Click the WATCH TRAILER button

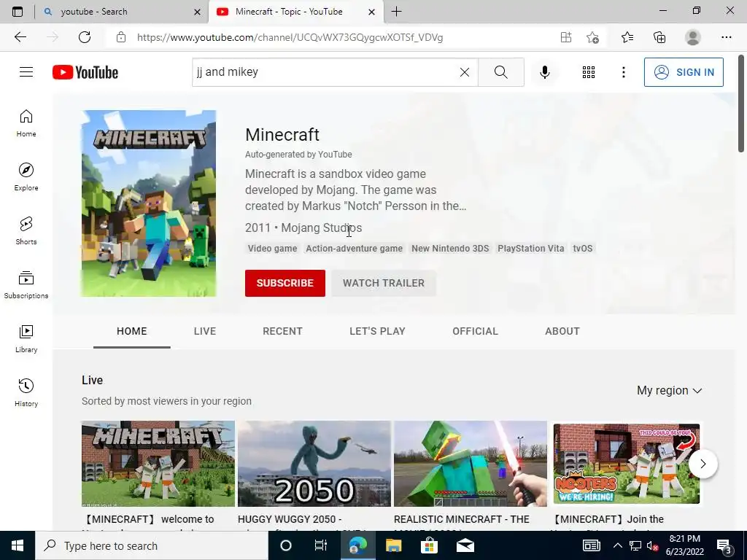tap(384, 283)
